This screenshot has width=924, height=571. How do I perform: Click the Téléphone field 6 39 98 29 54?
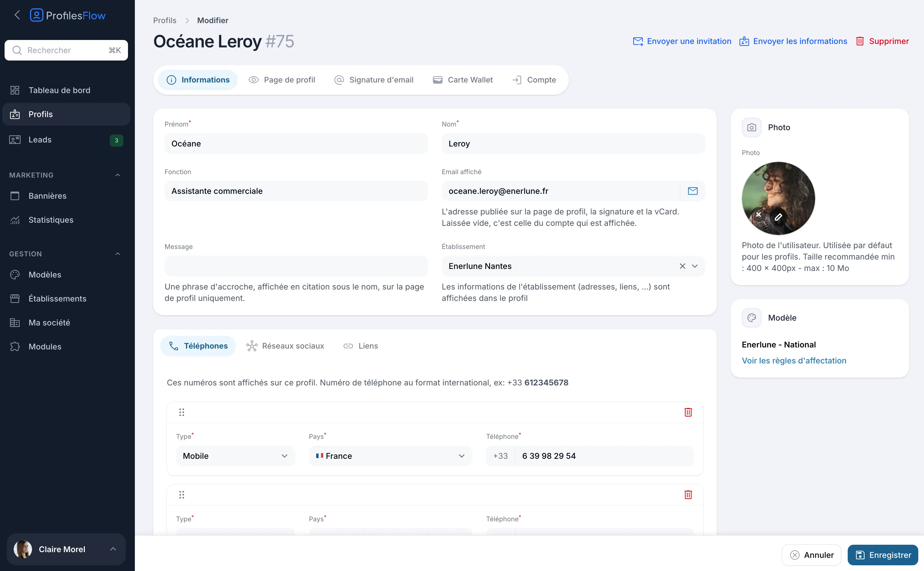click(x=604, y=456)
